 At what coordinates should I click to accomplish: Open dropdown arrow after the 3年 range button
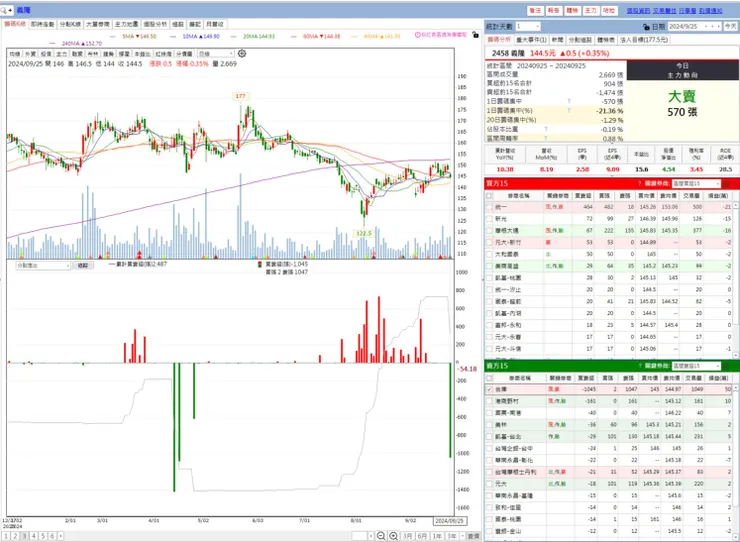pos(462,536)
